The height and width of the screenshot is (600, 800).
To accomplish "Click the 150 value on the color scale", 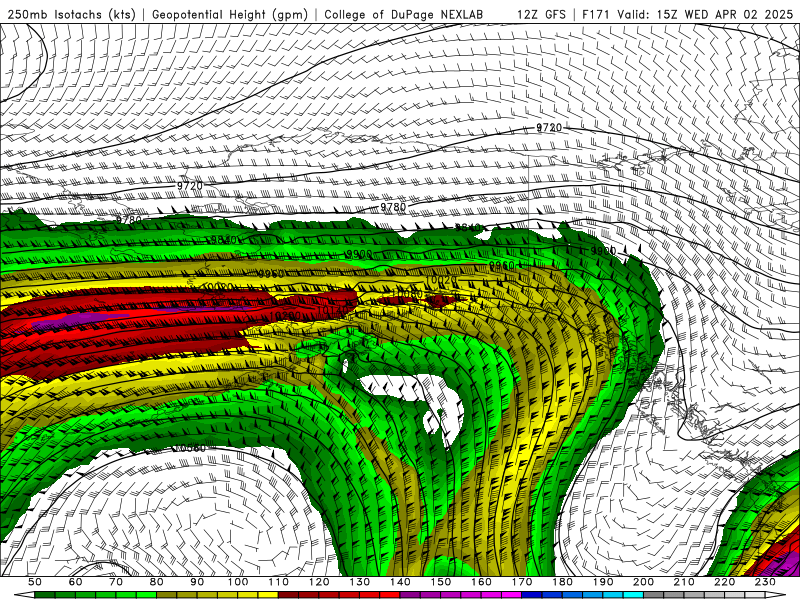I will click(440, 582).
